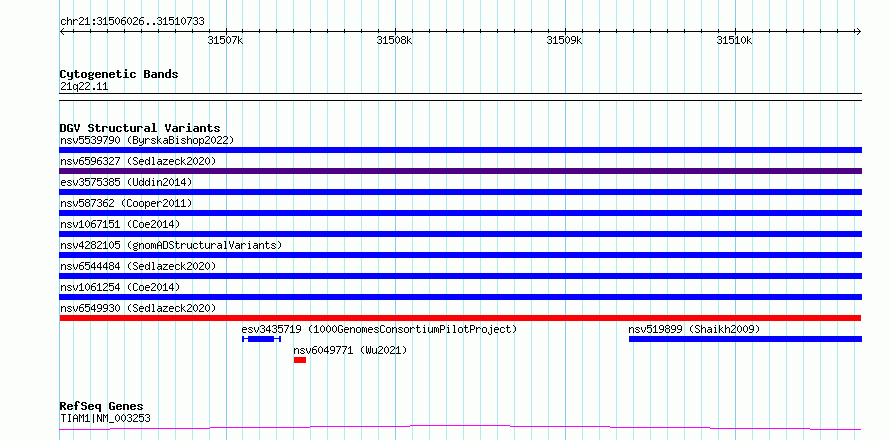Open the nsv1067151 (Coe2014) label

[120, 224]
